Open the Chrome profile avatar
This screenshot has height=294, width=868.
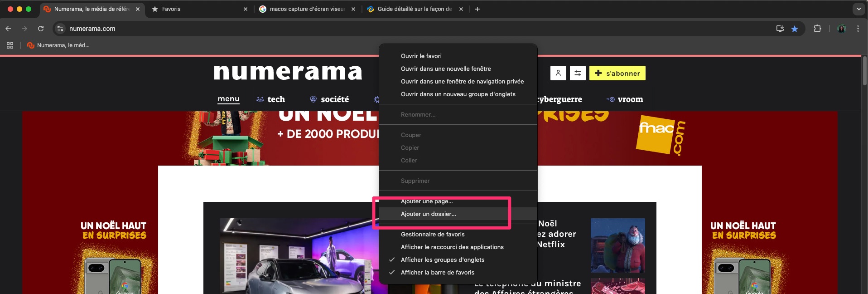pos(842,29)
